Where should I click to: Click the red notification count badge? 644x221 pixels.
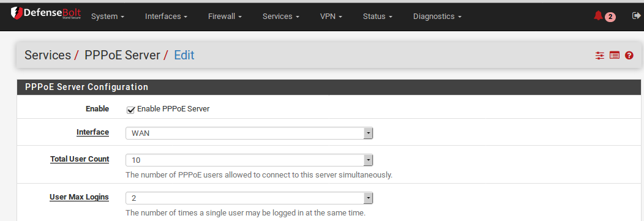[x=610, y=17]
